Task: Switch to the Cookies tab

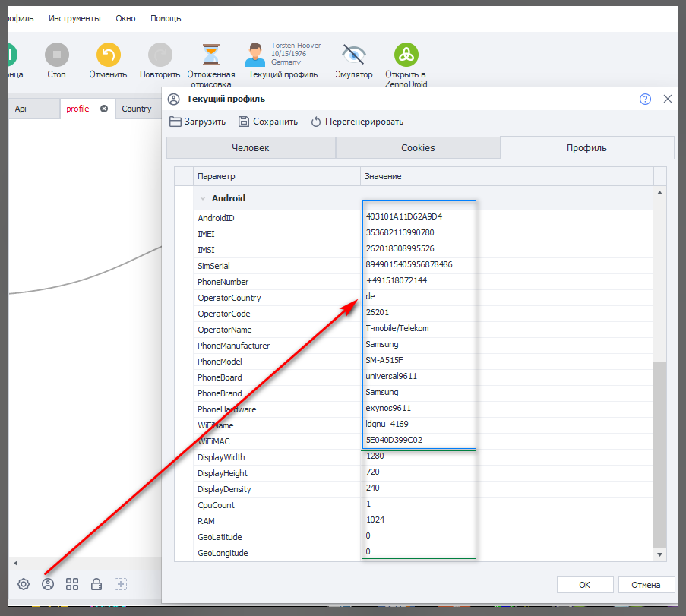Action: point(418,148)
